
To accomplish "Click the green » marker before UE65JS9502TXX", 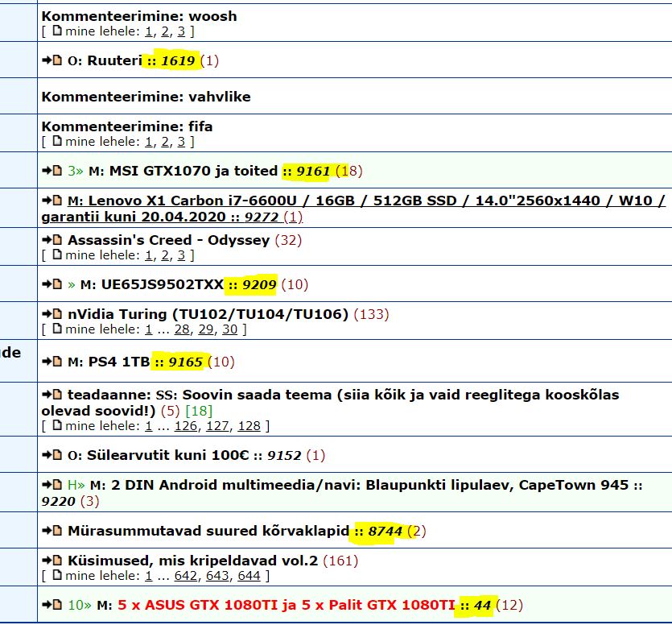I will coord(72,285).
